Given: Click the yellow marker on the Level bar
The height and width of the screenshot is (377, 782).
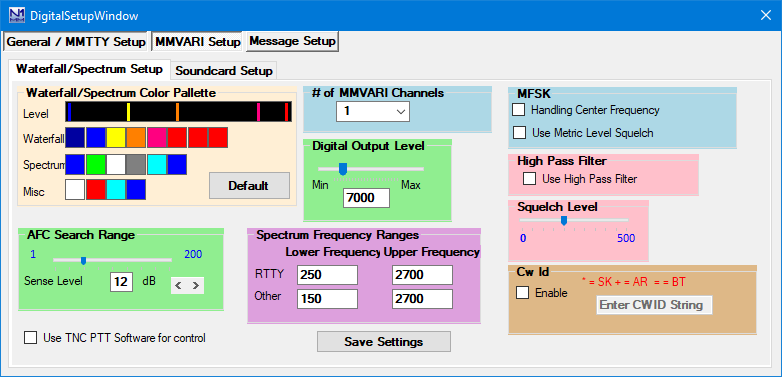Looking at the screenshot, I should coord(128,112).
